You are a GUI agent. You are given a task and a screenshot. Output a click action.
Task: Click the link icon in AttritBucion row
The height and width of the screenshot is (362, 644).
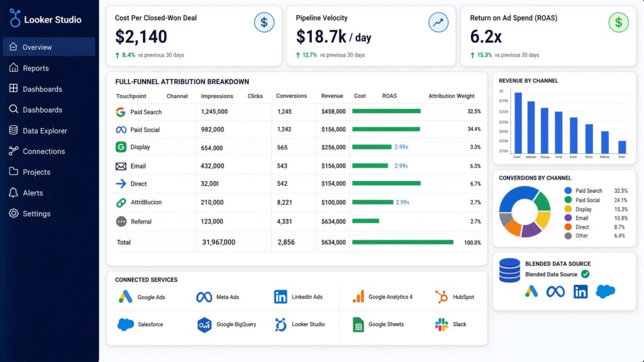click(121, 202)
